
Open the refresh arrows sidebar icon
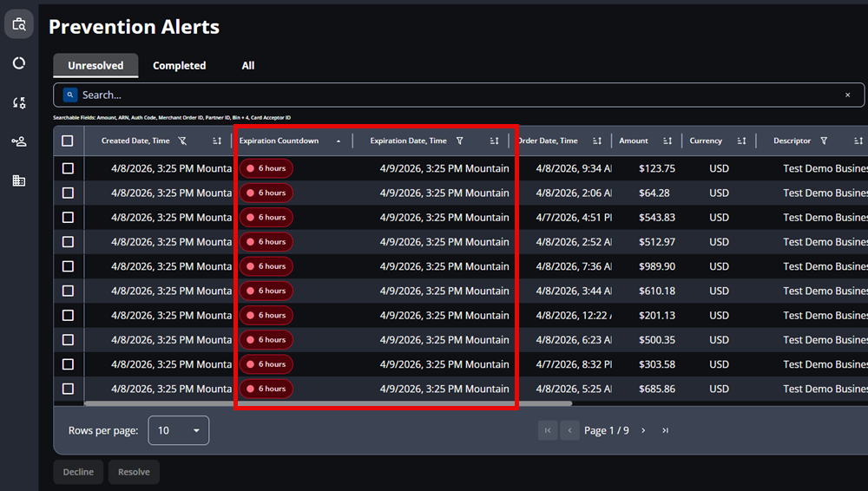click(19, 102)
